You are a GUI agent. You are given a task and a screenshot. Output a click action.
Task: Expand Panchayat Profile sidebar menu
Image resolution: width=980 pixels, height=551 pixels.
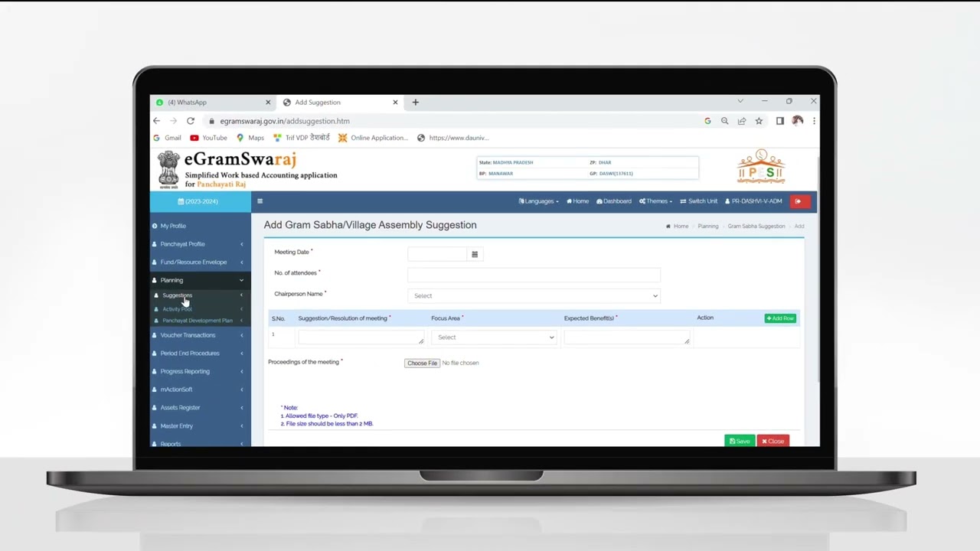[x=200, y=244]
